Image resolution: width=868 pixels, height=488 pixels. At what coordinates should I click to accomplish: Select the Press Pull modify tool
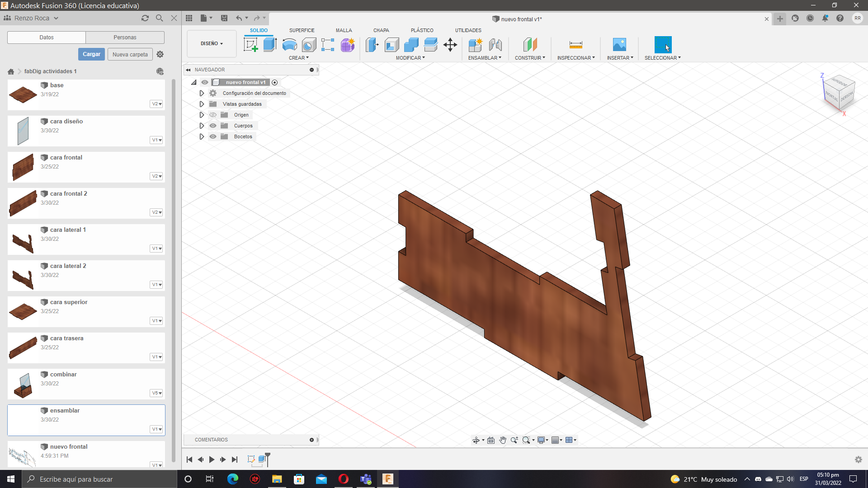(x=372, y=45)
